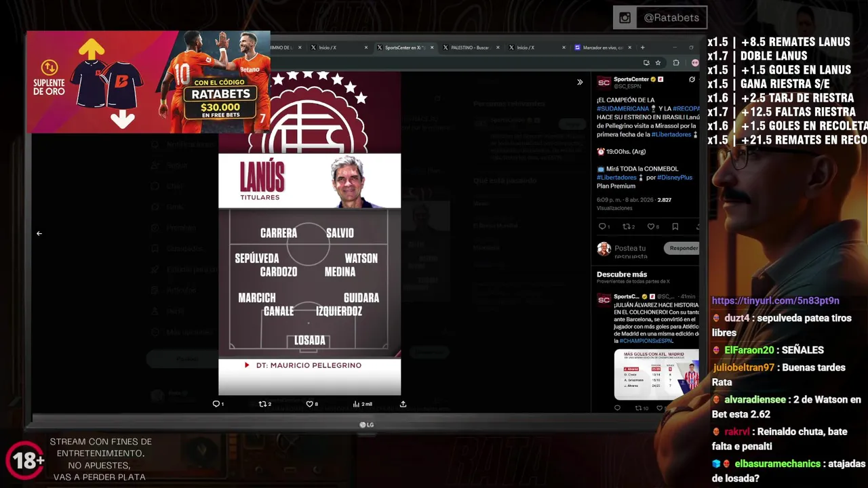This screenshot has width=868, height=488.
Task: Click the Responder button
Action: coord(682,248)
